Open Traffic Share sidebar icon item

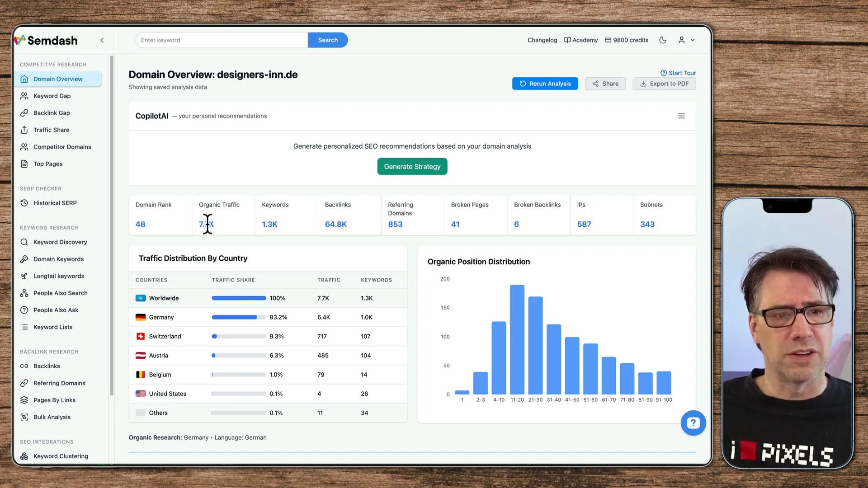point(24,130)
